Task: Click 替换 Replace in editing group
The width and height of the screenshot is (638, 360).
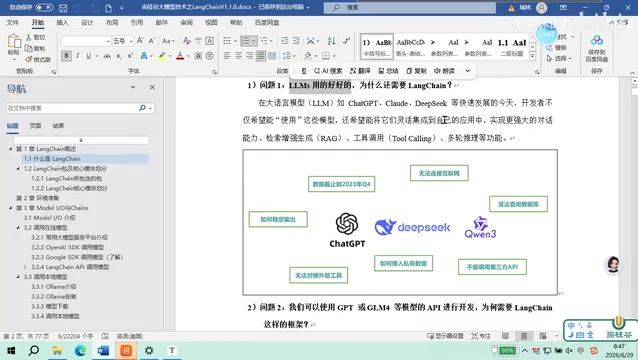Action: [x=557, y=48]
